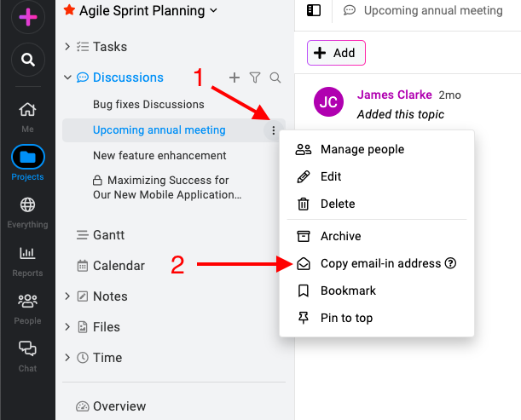Select Copy email-in address menu item
Screen dimensions: 521x420
tap(376, 263)
